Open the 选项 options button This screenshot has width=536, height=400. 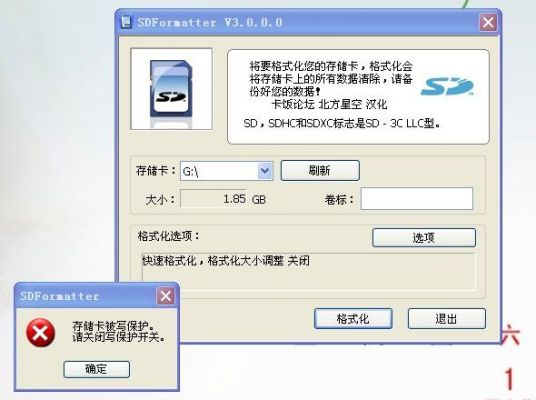point(424,238)
